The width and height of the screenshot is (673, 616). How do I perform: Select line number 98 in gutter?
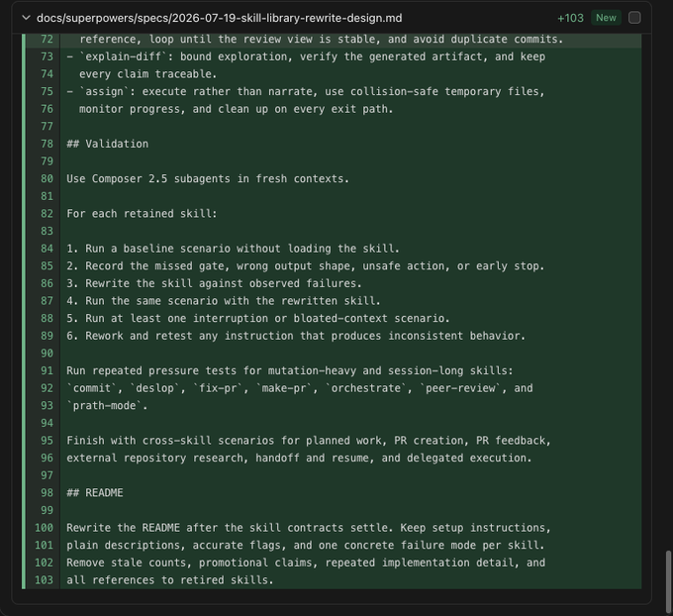47,493
